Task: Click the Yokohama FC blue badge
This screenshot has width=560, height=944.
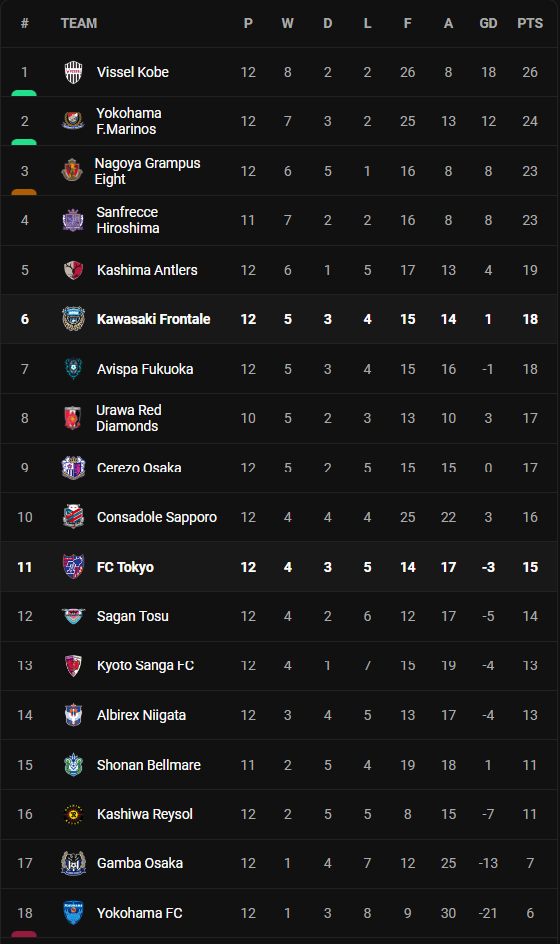Action: [x=73, y=913]
